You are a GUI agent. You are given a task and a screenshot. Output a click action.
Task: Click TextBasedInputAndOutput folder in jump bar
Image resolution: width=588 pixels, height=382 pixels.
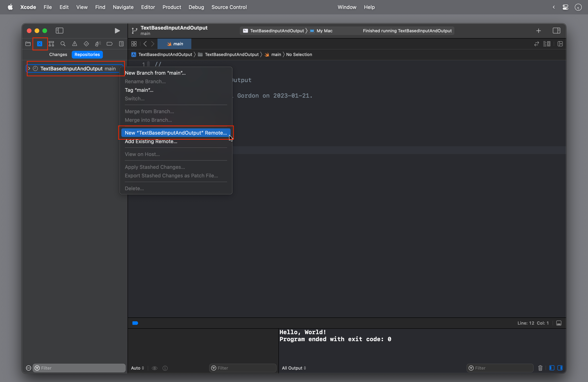pyautogui.click(x=228, y=54)
